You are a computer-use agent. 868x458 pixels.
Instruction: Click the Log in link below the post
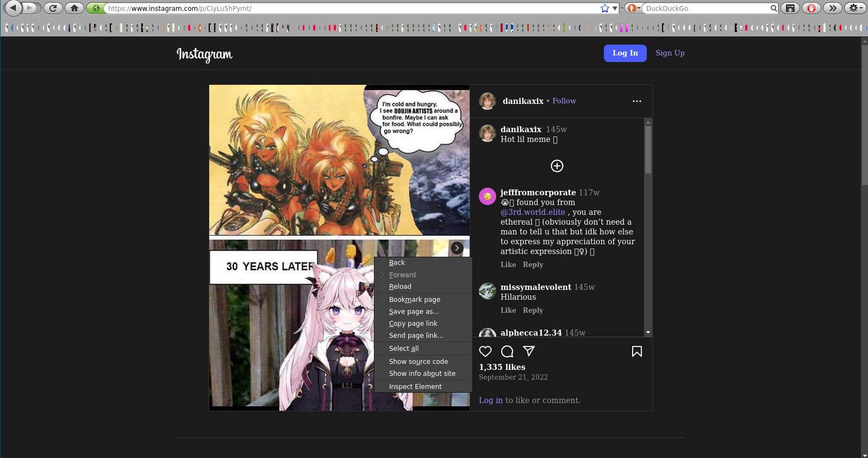tap(491, 400)
